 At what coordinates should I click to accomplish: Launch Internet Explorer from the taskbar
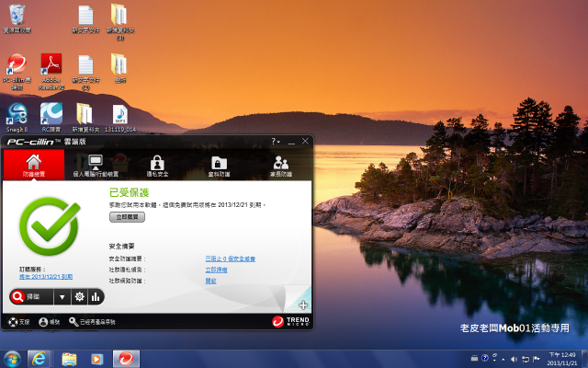(39, 360)
